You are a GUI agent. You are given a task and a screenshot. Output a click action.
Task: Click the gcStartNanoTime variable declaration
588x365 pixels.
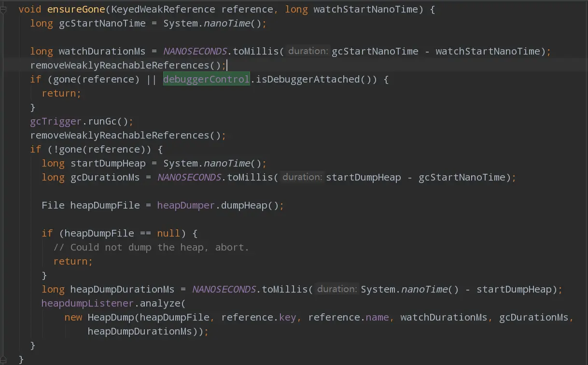click(102, 24)
